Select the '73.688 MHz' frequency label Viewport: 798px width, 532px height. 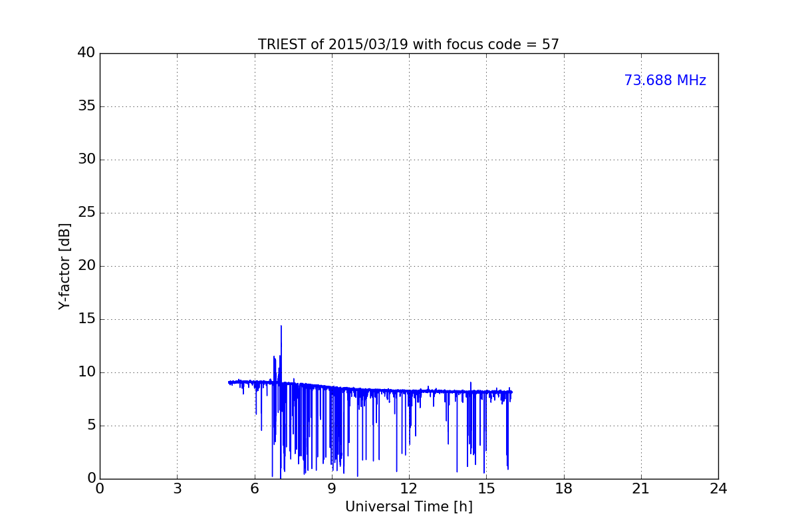coord(665,80)
